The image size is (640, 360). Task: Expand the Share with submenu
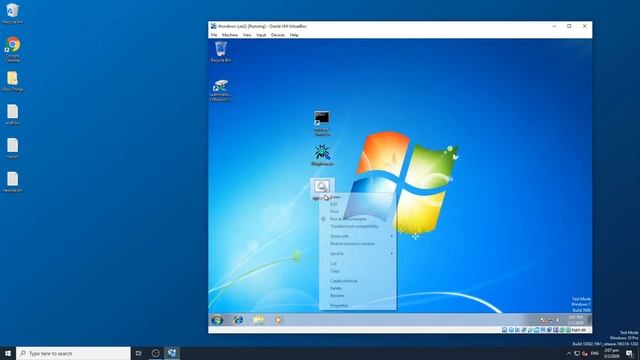coord(357,236)
